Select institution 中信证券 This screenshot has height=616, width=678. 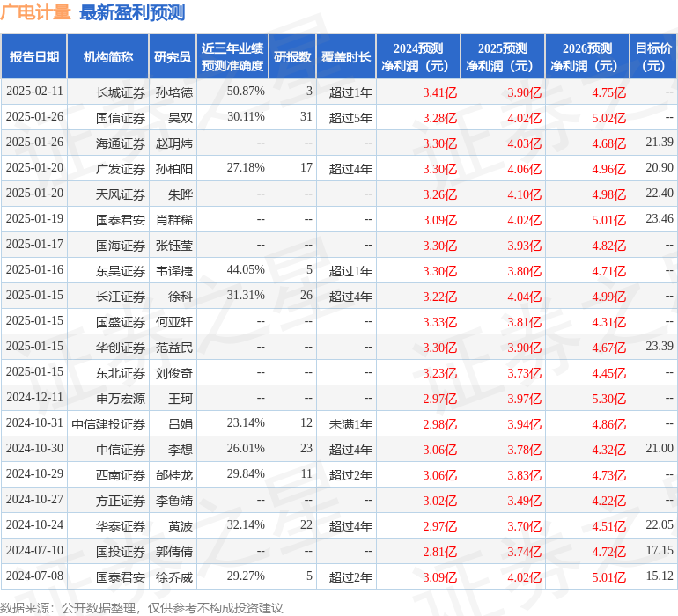click(x=121, y=449)
